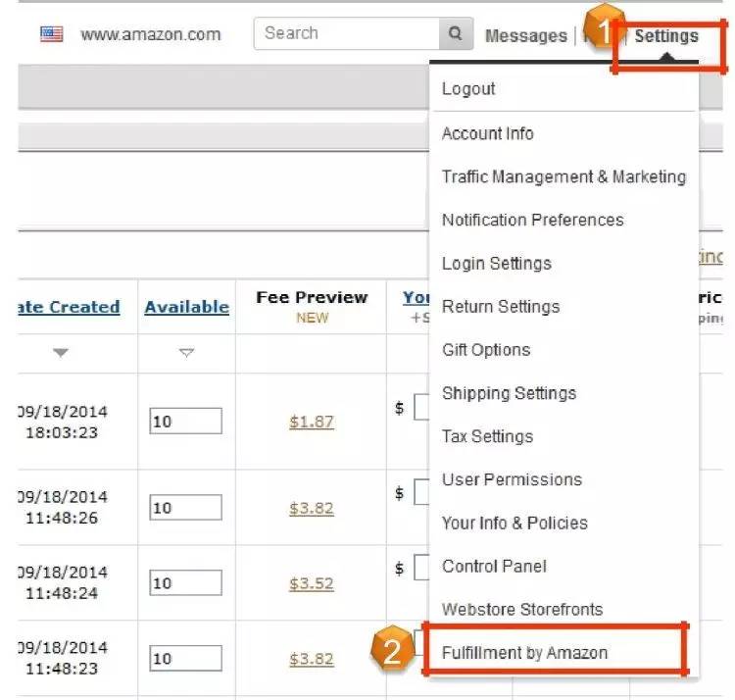Select Webstore Storefronts menu item
Screen dimensions: 735x700
522,609
